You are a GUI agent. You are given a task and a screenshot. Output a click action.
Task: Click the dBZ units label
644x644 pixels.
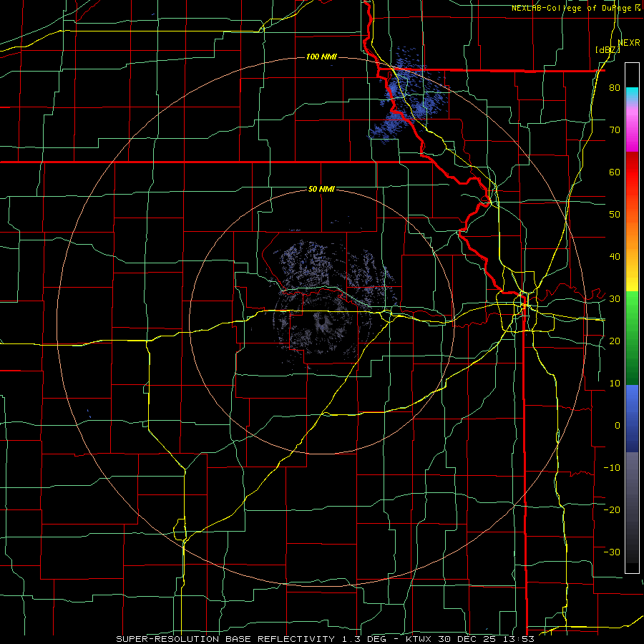608,49
